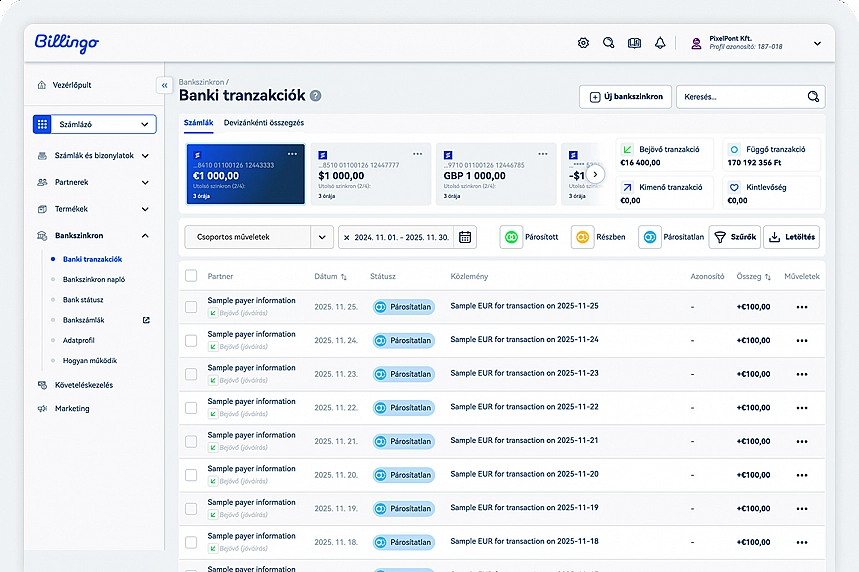
Task: Check the 2025. 11. 23. transaction row
Action: pos(191,374)
